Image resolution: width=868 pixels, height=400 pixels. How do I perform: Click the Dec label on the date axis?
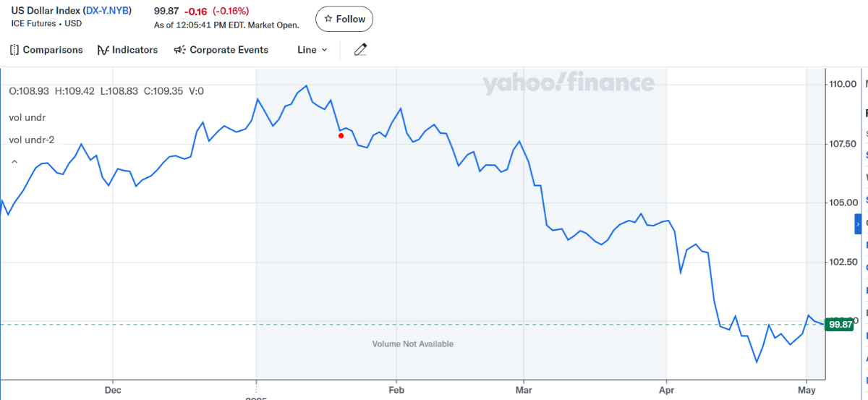113,390
